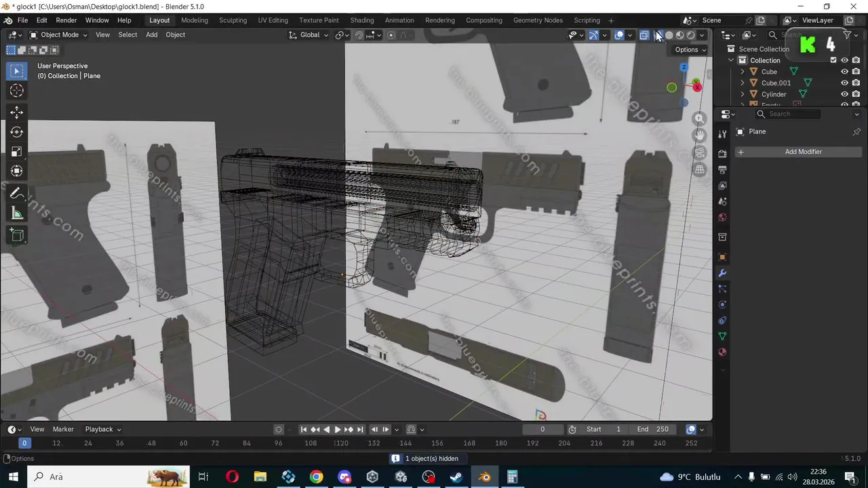Viewport: 868px width, 488px height.
Task: Select the current frame marker at 0
Action: 24,443
